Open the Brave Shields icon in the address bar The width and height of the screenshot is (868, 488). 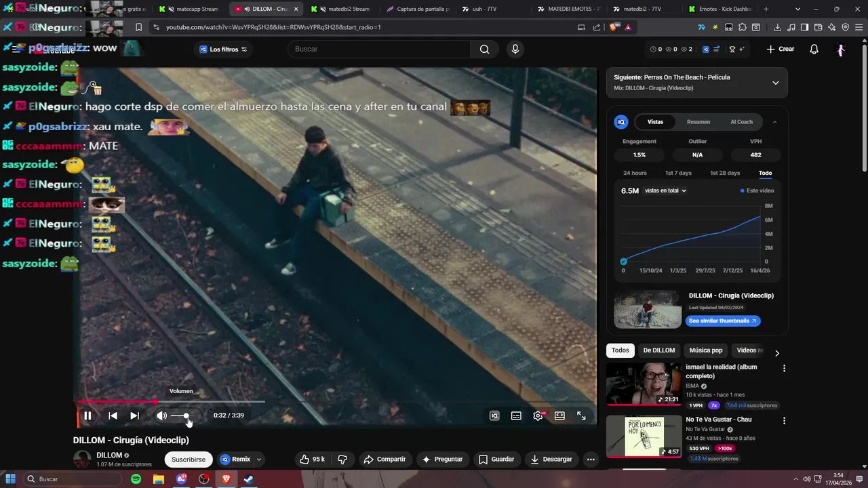[x=612, y=27]
